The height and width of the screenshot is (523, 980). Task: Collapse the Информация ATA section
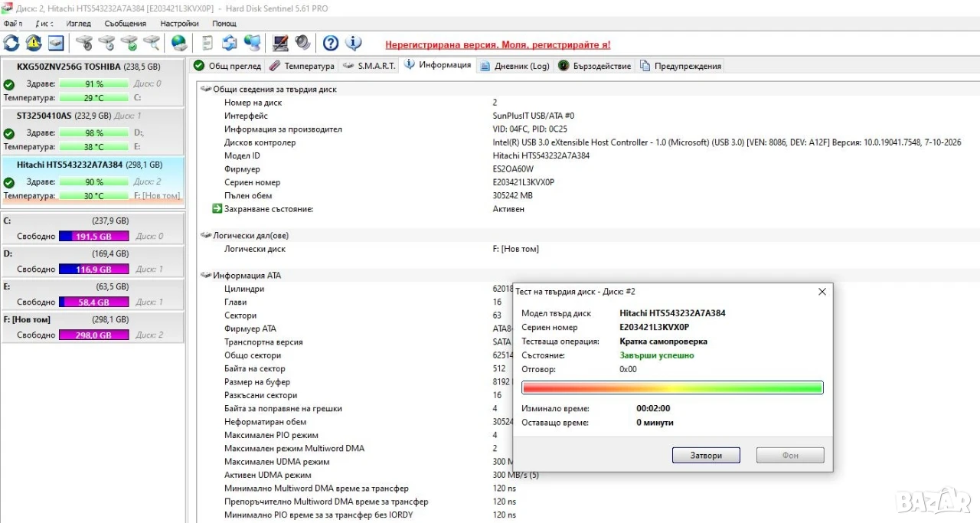click(206, 275)
